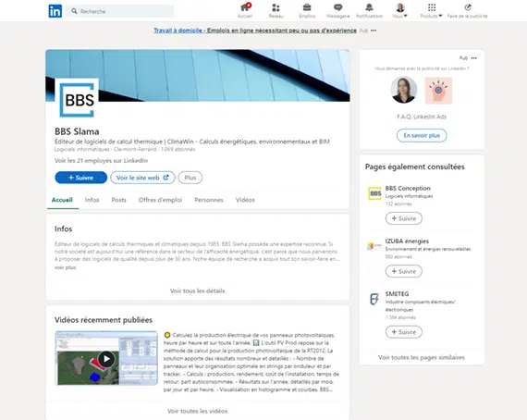Switch to the Vidéos tab
Screen dimensions: 527x420
coord(245,200)
